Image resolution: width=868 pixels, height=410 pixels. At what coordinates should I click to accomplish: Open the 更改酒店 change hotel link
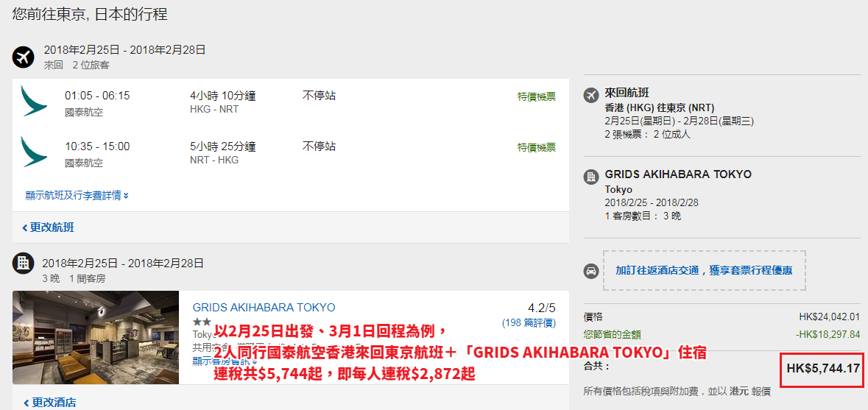pos(49,402)
